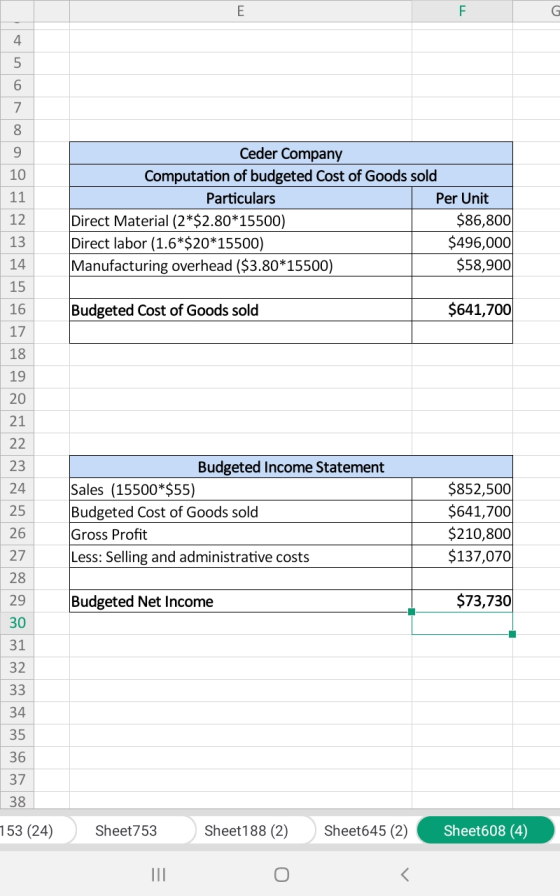Screen dimensions: 560x896
Task: Select 'Budgeted Cost of Goods sold' cell in row 25
Action: pyautogui.click(x=241, y=511)
